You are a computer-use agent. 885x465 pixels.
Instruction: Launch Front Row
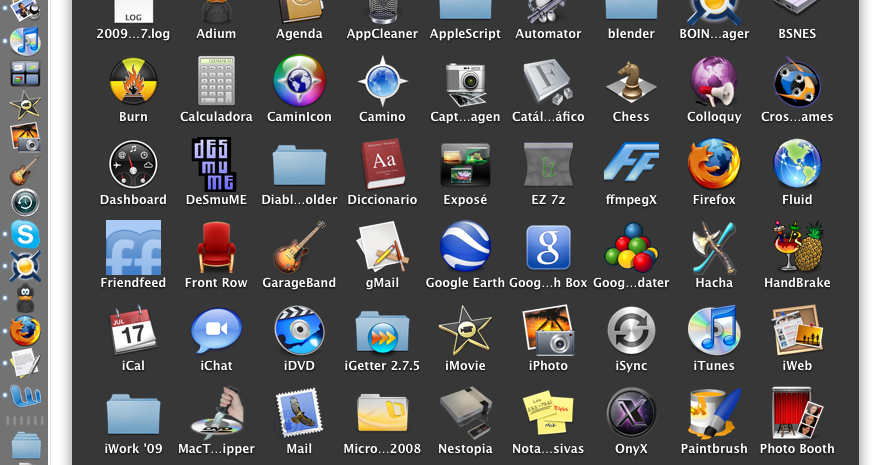[216, 247]
